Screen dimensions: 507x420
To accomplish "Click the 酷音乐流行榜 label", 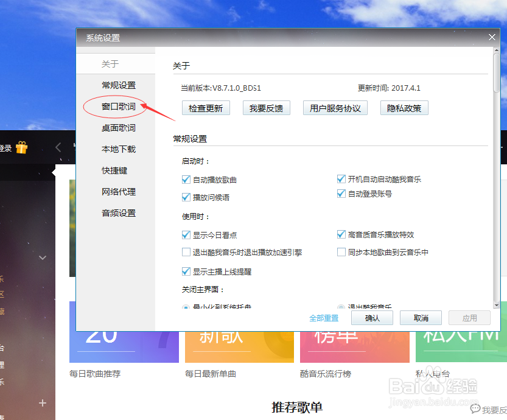I will 326,374.
